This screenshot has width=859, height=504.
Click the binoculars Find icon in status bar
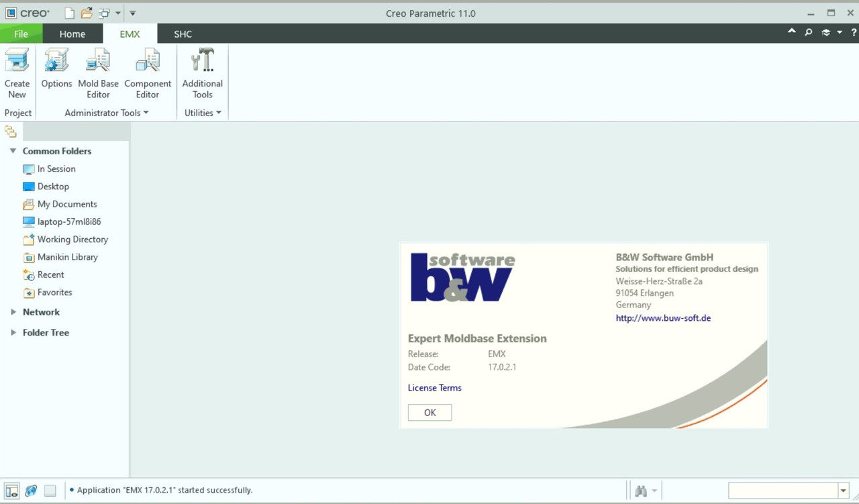(x=641, y=491)
